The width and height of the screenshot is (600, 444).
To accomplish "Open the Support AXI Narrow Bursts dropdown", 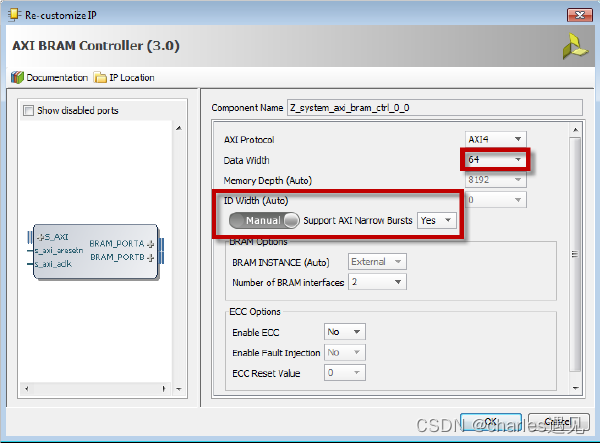I will point(437,220).
